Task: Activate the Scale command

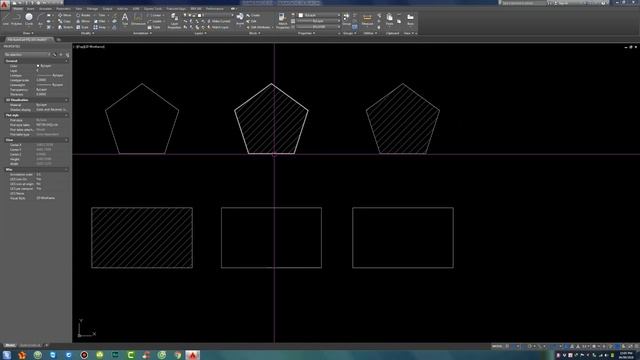Action: (83, 27)
